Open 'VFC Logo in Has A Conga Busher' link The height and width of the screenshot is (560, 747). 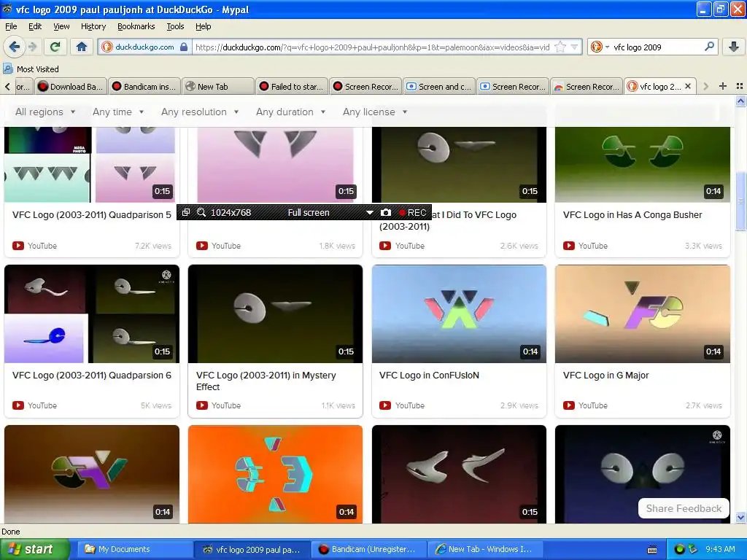pyautogui.click(x=632, y=215)
